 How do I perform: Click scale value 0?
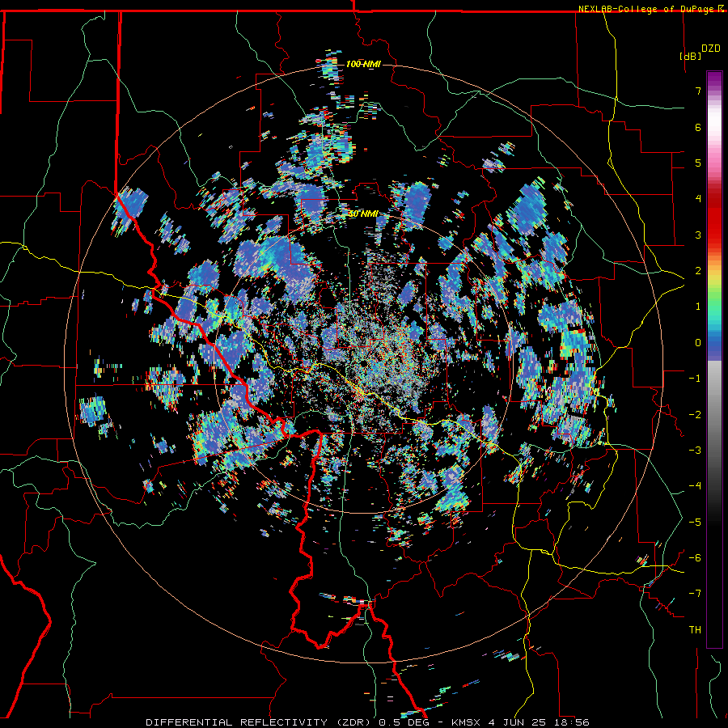coord(698,343)
